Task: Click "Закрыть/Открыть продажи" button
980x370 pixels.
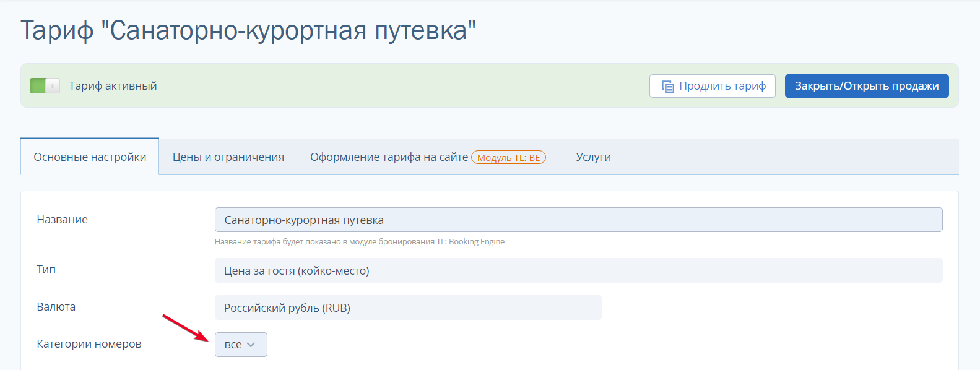Action: (x=867, y=86)
